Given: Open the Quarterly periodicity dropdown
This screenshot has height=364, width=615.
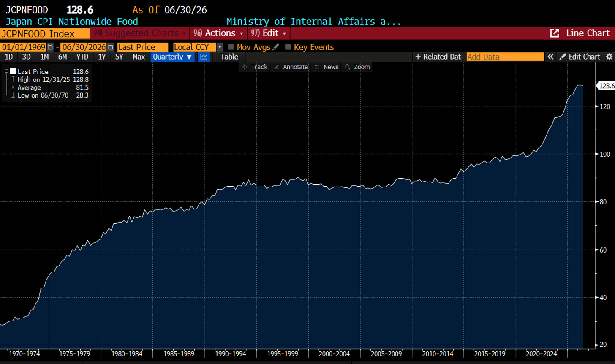Looking at the screenshot, I should tap(172, 57).
